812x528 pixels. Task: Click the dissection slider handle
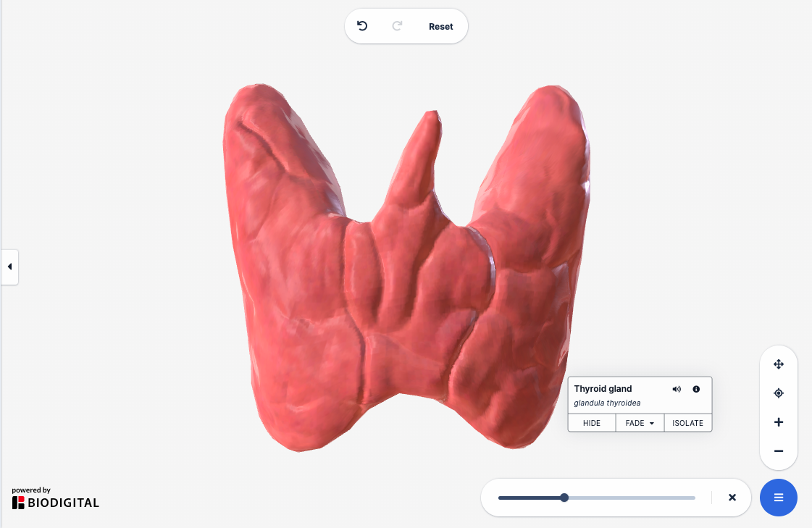564,498
